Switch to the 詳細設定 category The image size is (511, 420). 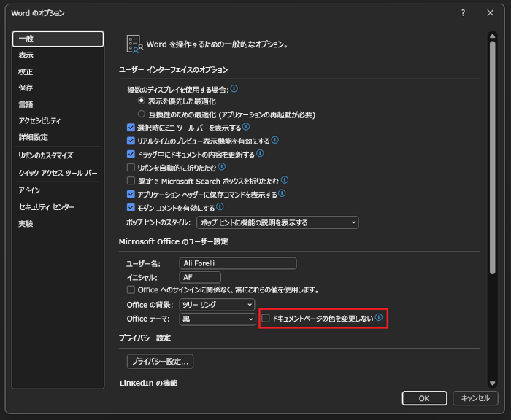pyautogui.click(x=34, y=137)
